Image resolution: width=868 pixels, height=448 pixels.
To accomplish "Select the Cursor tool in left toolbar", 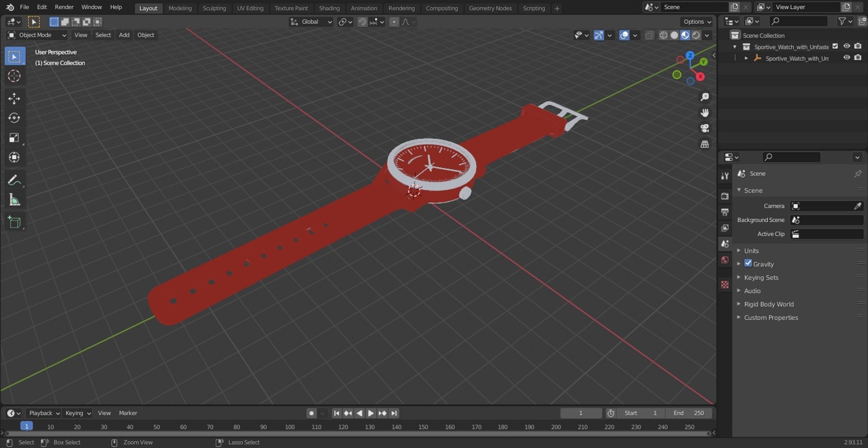I will [x=14, y=76].
